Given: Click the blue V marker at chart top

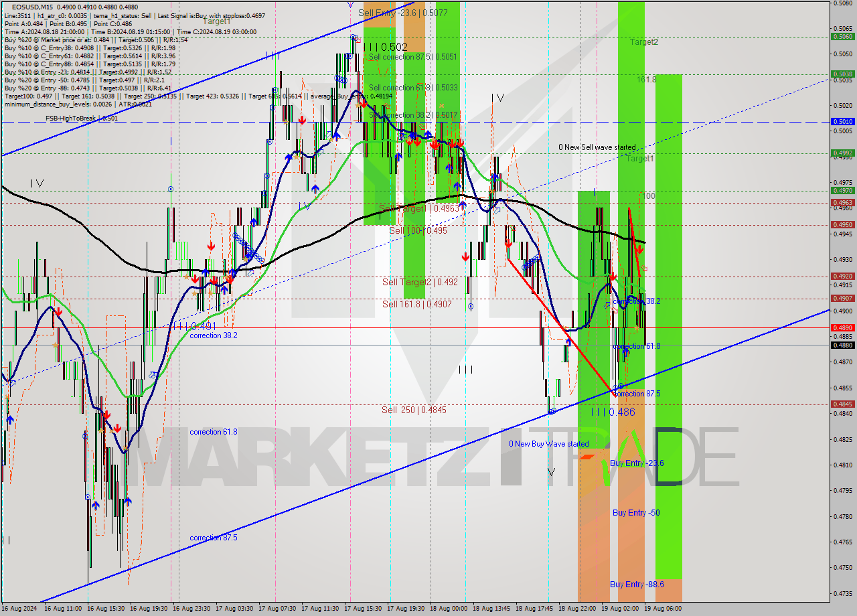Looking at the screenshot, I should 350,5.
